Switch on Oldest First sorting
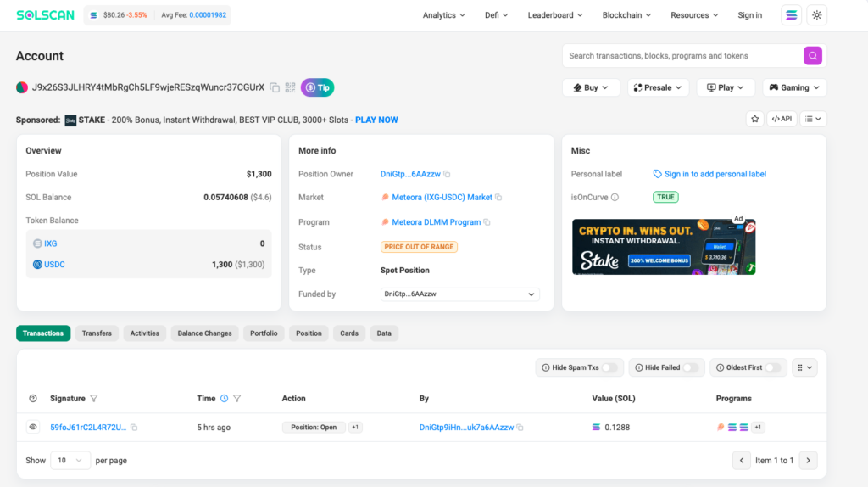 [774, 367]
